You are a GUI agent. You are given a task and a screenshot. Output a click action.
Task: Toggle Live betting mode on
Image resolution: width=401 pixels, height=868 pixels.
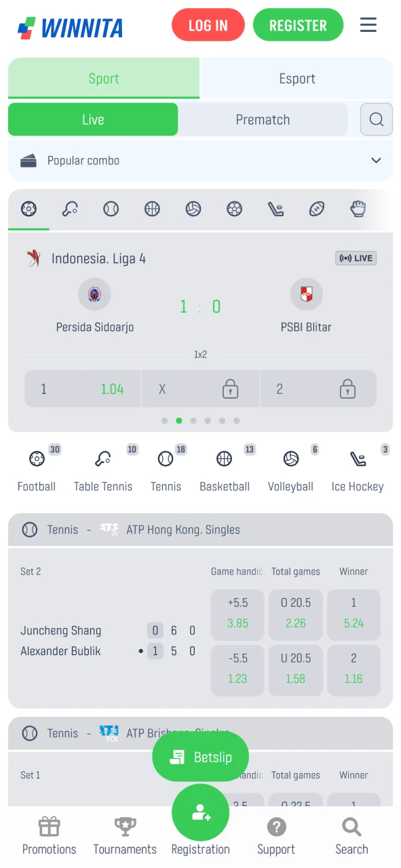pyautogui.click(x=93, y=119)
